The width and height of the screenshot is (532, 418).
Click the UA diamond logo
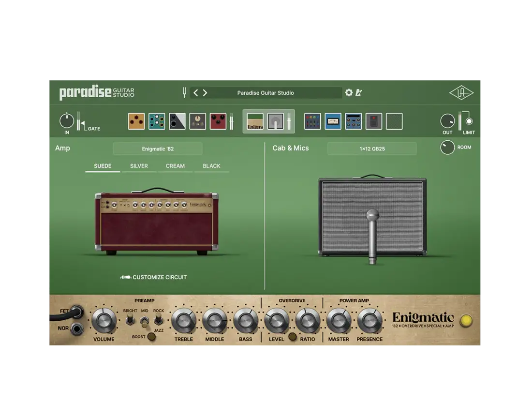pyautogui.click(x=460, y=92)
